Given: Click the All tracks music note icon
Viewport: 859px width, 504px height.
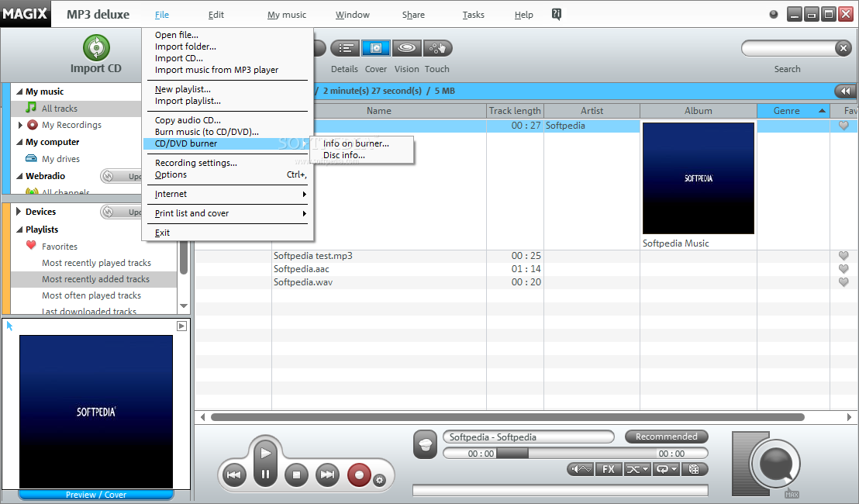Looking at the screenshot, I should 32,108.
